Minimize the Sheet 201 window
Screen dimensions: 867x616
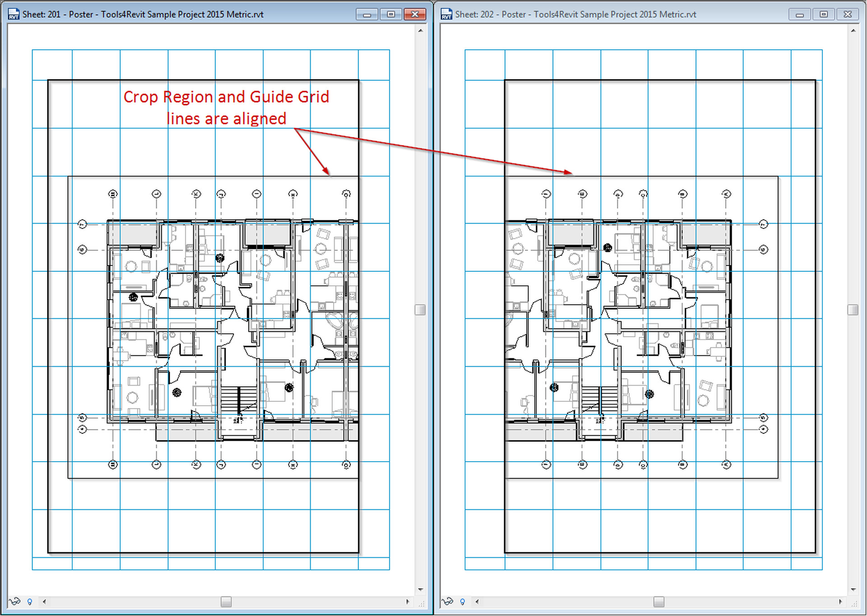(x=367, y=14)
